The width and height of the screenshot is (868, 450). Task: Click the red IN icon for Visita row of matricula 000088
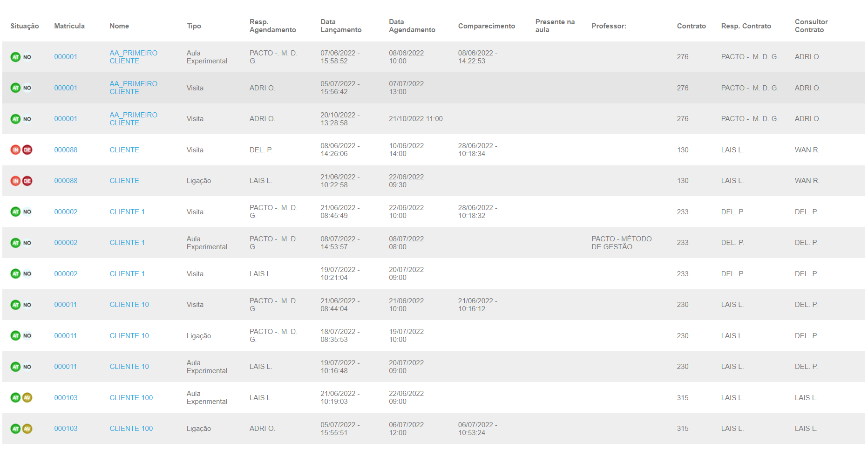(15, 150)
